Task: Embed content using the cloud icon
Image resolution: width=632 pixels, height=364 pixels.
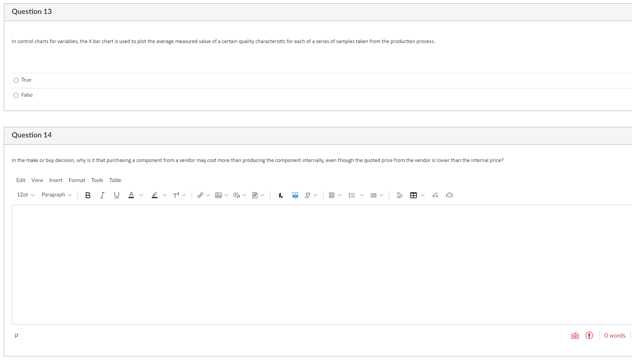Action: click(449, 195)
